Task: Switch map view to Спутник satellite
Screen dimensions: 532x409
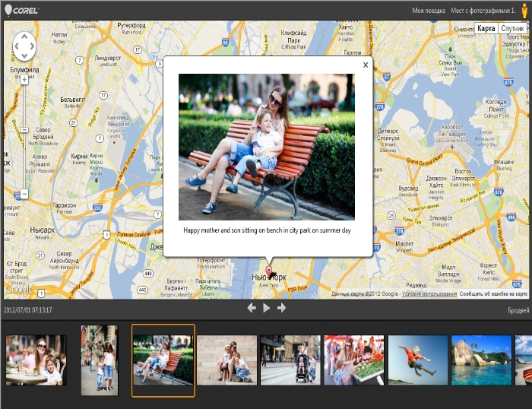Action: (x=512, y=28)
